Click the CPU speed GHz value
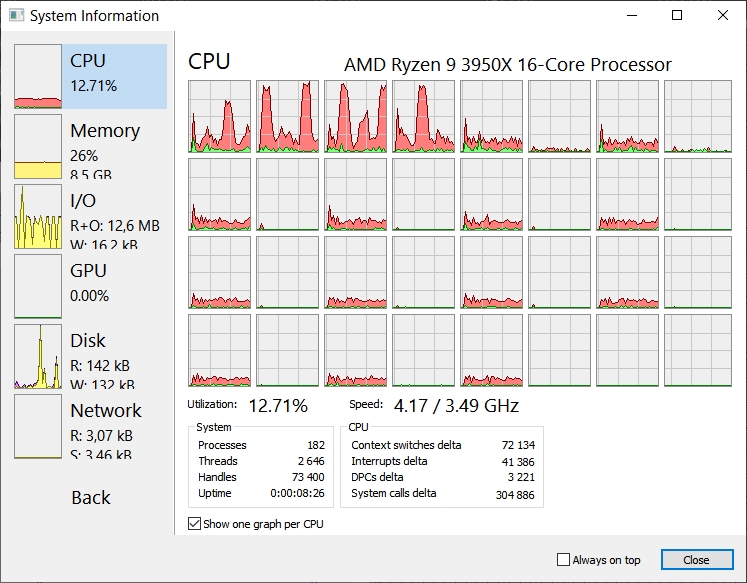The width and height of the screenshot is (747, 583). (456, 405)
